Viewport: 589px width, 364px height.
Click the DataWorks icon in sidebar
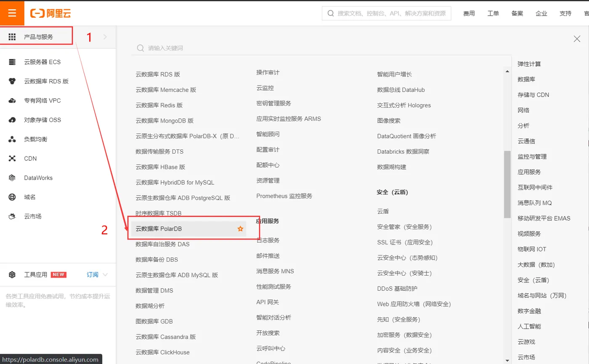12,178
